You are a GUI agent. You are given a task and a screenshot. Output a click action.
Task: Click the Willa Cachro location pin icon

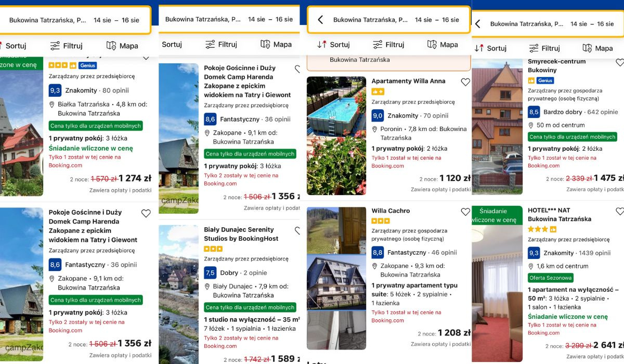374,266
